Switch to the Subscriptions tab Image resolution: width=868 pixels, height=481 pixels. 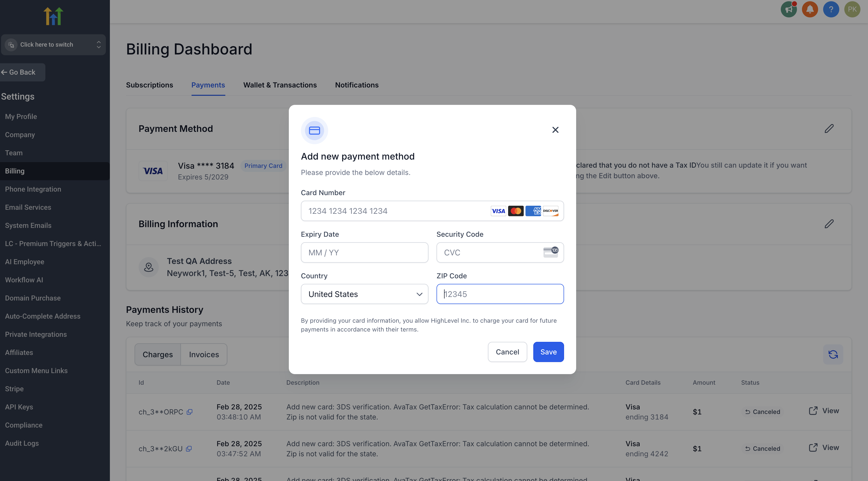[149, 85]
